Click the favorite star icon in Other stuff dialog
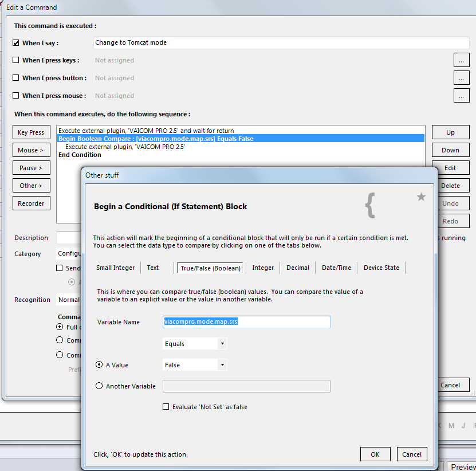476x471 pixels. 421,197
